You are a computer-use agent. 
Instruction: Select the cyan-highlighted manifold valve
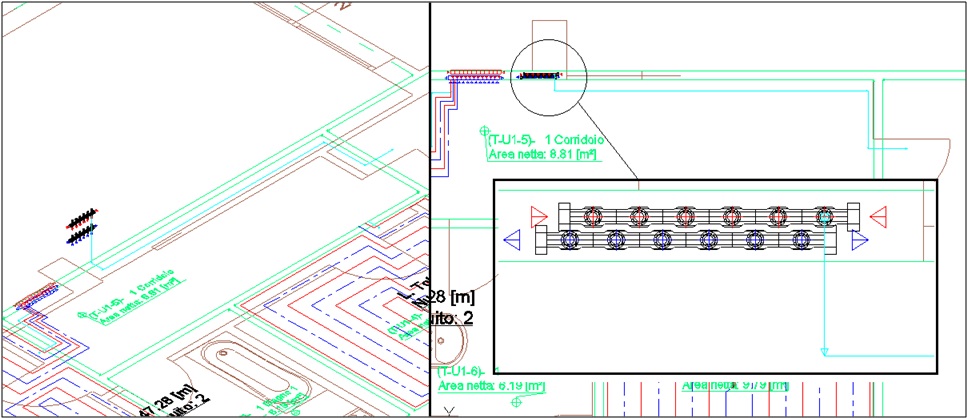point(823,216)
